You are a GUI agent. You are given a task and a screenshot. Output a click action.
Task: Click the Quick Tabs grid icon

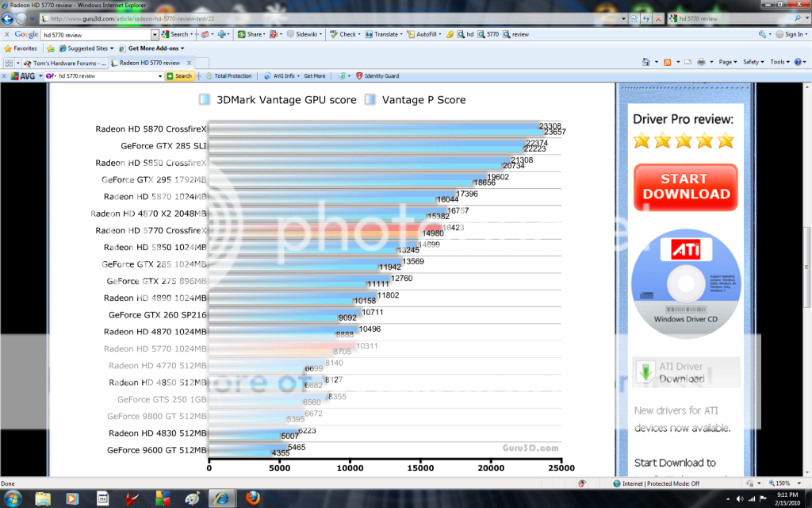9,63
